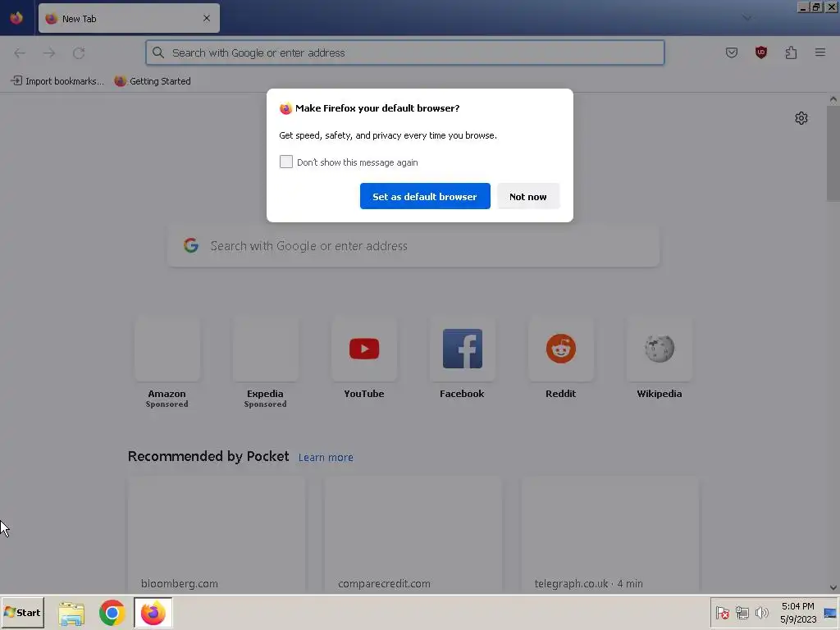The width and height of the screenshot is (840, 630).
Task: Open the Getting Started bookmark
Action: [x=153, y=81]
